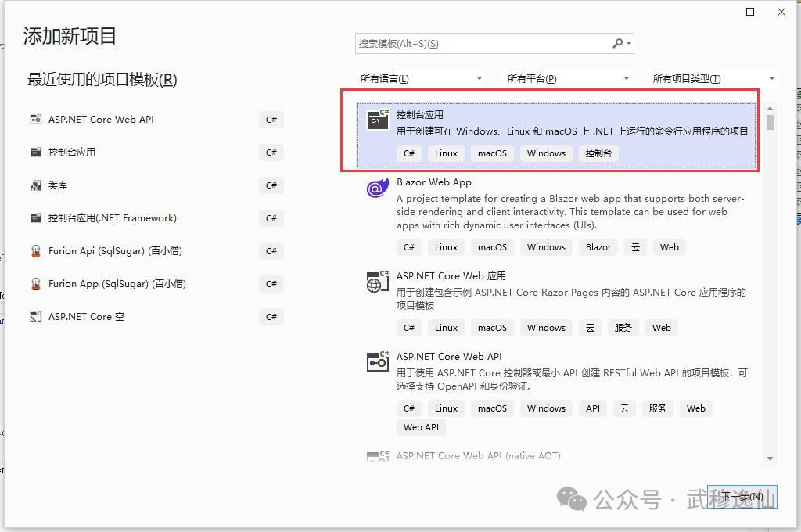Click the C# badge beside ASP.NET Core 空
Screen dimensions: 801x532
point(271,317)
